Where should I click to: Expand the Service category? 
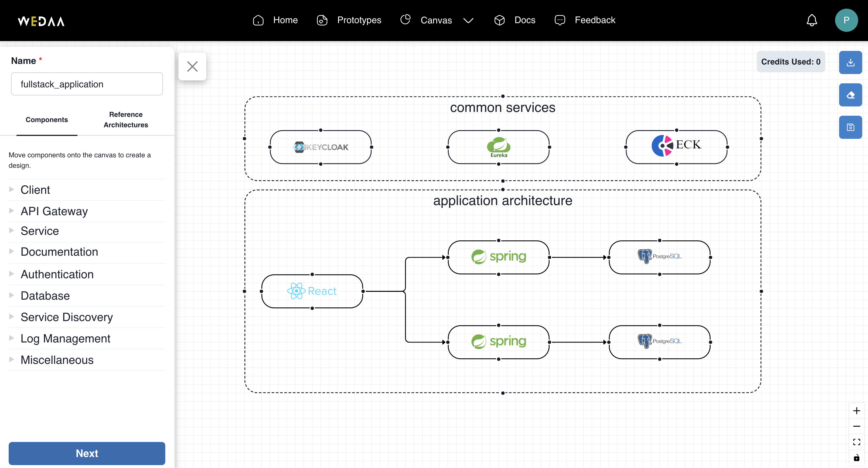click(x=87, y=231)
